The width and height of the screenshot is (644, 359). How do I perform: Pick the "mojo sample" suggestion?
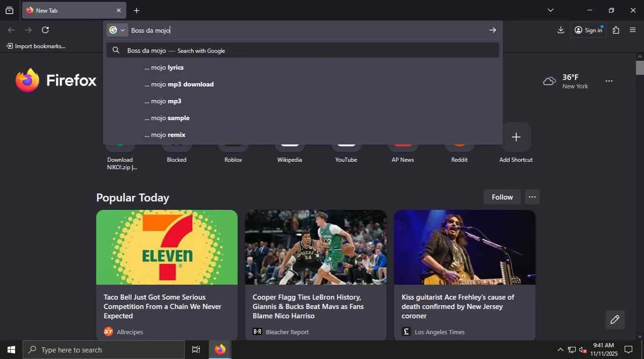click(303, 118)
